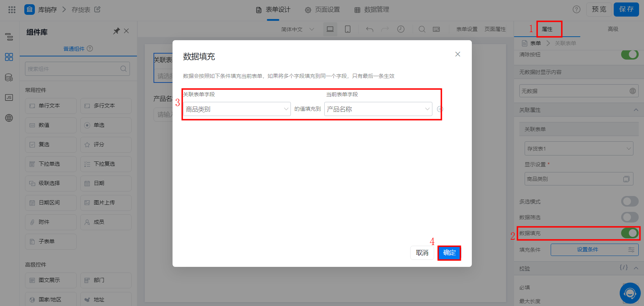Select the 子表单 component
This screenshot has height=306, width=644.
click(51, 241)
